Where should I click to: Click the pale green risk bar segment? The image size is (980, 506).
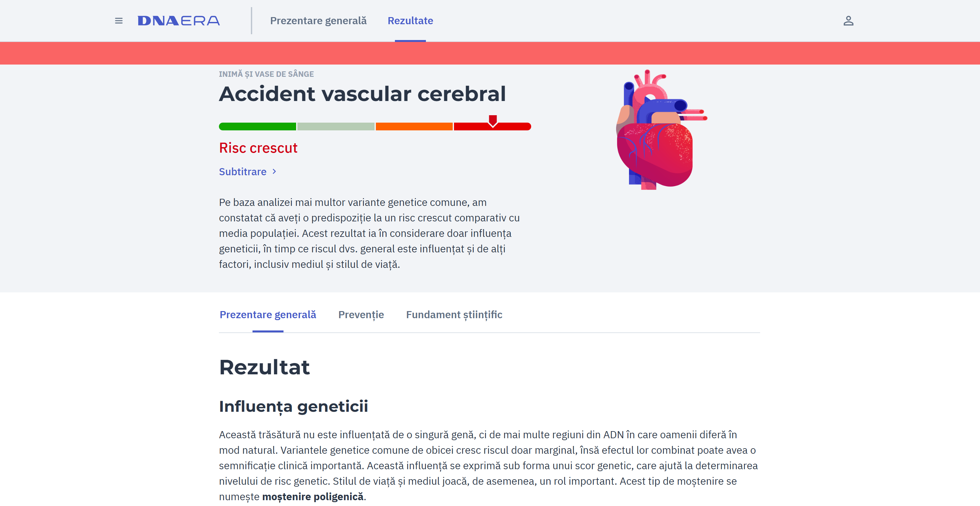(335, 126)
